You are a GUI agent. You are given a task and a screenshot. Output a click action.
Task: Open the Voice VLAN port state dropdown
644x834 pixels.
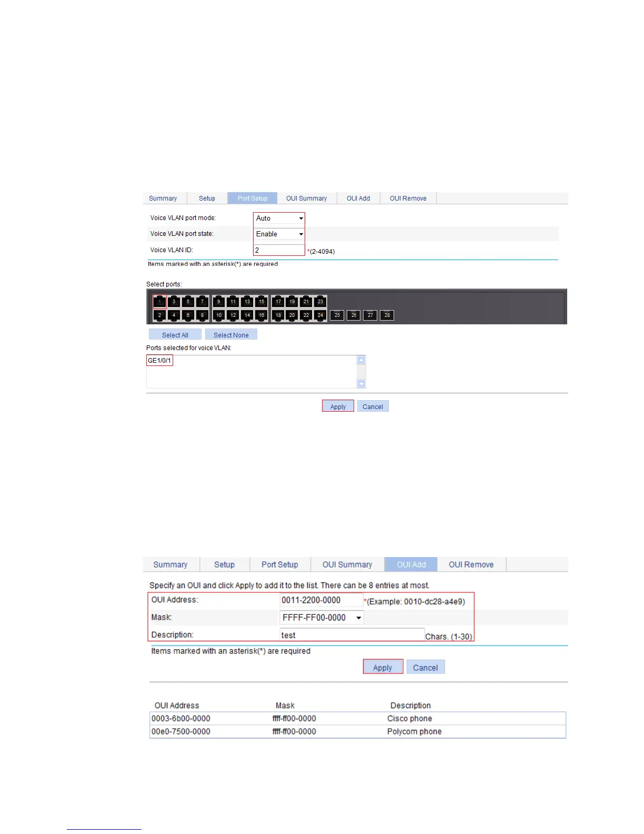coord(279,234)
